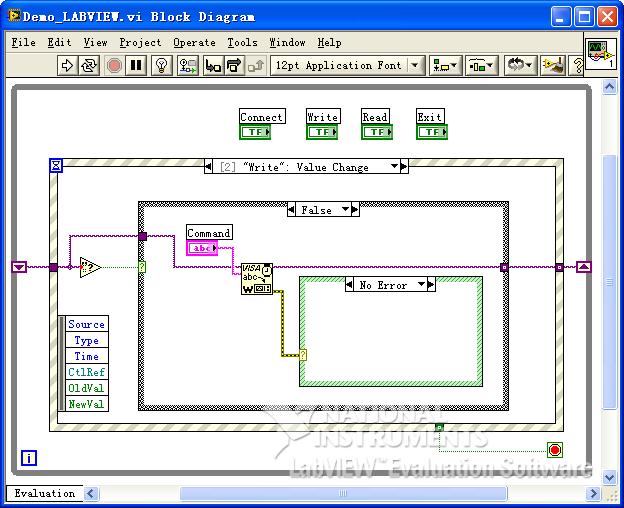
Task: Go to previous event case arrow
Action: coord(208,166)
